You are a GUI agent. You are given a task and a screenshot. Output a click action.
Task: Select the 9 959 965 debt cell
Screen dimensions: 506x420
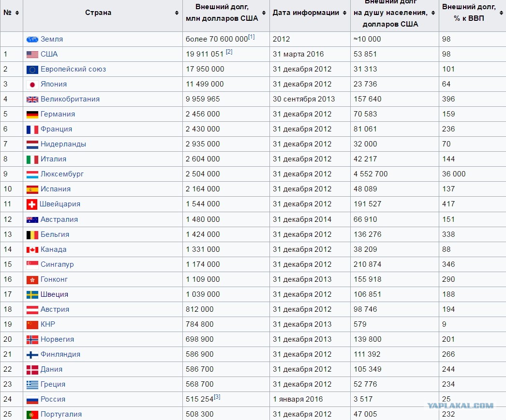click(226, 99)
